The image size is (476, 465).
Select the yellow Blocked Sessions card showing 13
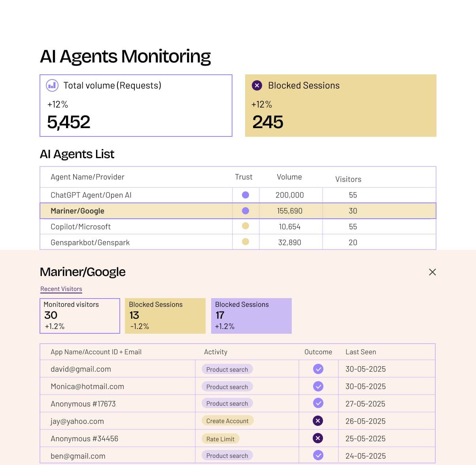click(165, 316)
